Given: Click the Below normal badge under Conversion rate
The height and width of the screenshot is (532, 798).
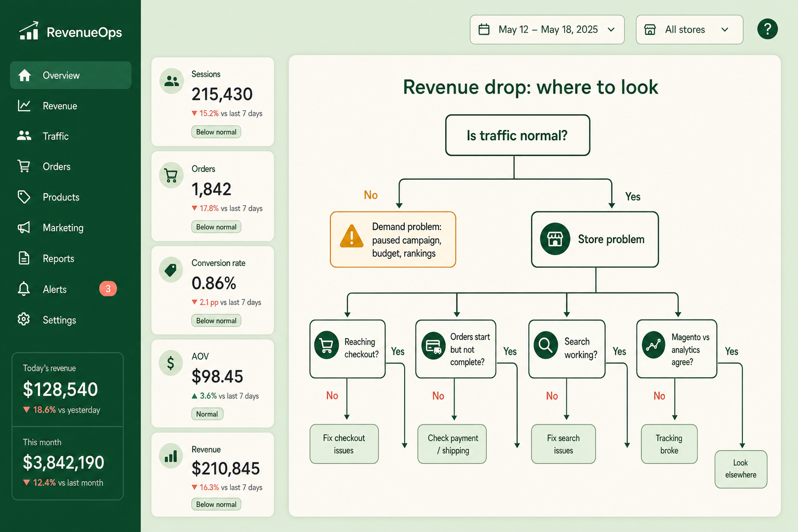Looking at the screenshot, I should (x=216, y=321).
